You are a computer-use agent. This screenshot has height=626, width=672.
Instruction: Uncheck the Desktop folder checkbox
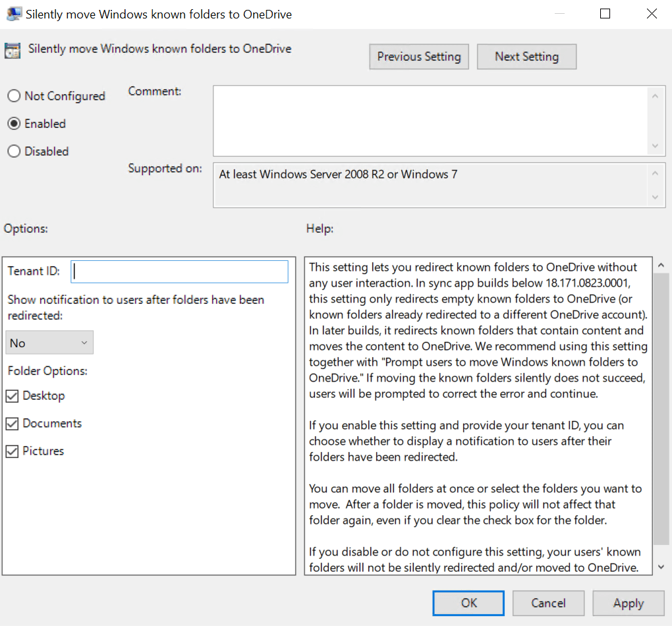point(12,396)
